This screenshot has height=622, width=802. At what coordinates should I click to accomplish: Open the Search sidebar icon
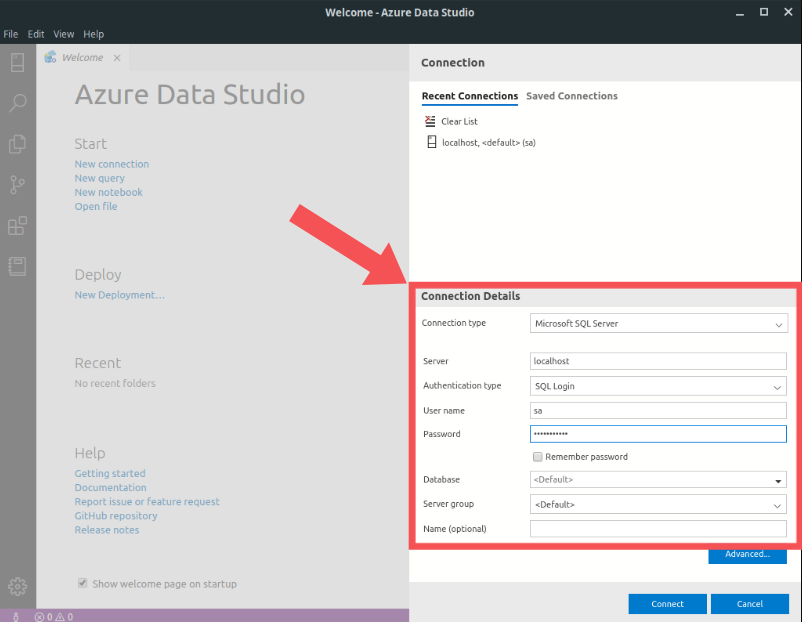click(17, 103)
